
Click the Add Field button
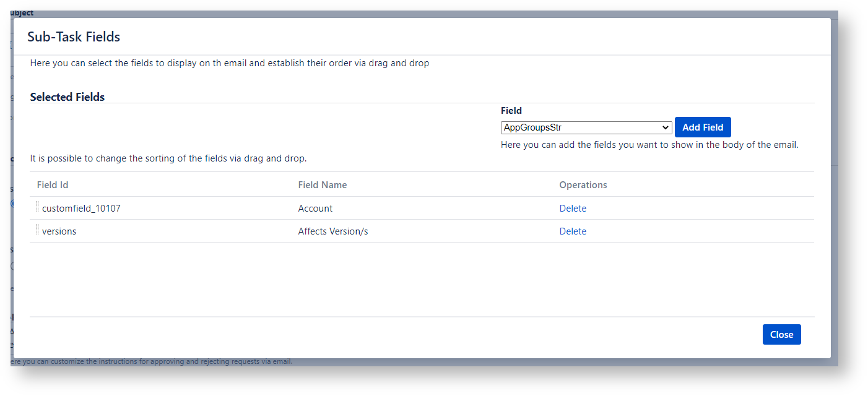click(703, 127)
